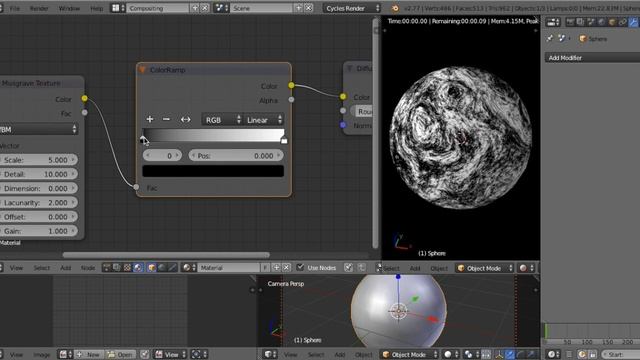Viewport: 640px width, 360px height.
Task: Select the rotate manipulator icon
Action: pyautogui.click(x=520, y=355)
